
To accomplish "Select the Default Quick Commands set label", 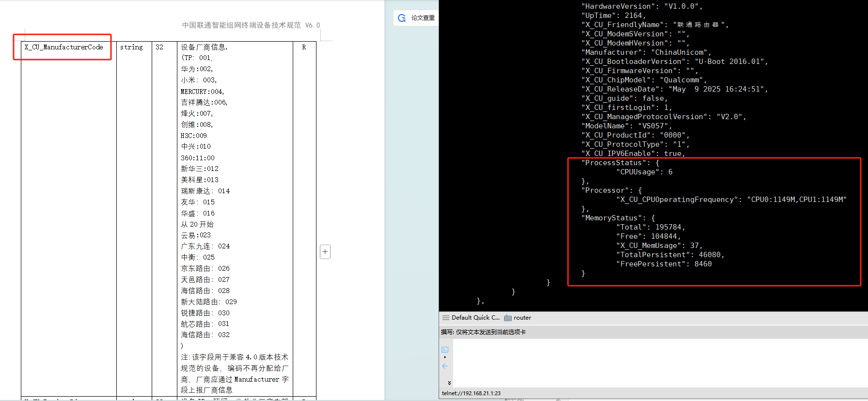I will pos(475,318).
